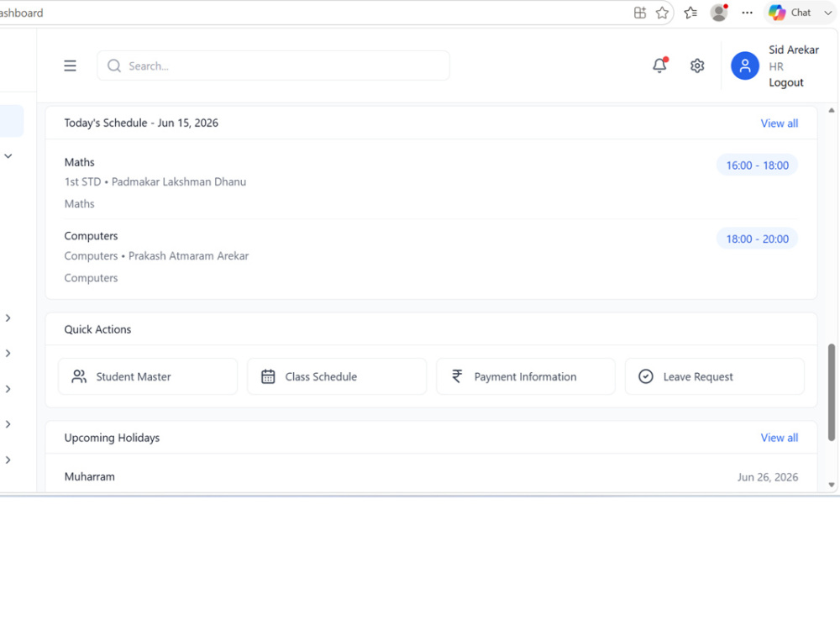Open Payment Information quick action

pyautogui.click(x=526, y=376)
